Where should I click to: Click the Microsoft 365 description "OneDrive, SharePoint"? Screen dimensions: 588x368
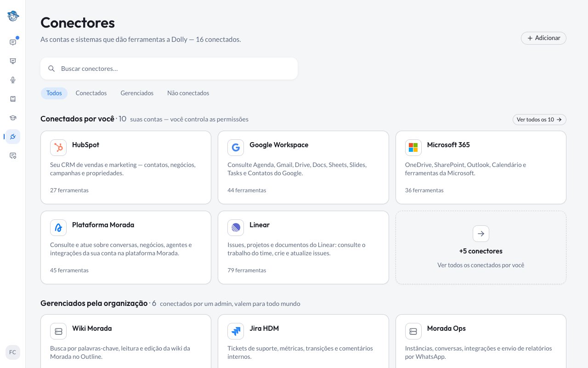465,169
